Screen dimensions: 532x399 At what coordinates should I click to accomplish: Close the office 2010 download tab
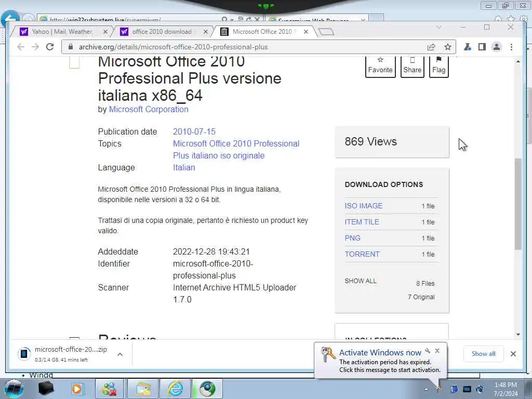point(206,32)
